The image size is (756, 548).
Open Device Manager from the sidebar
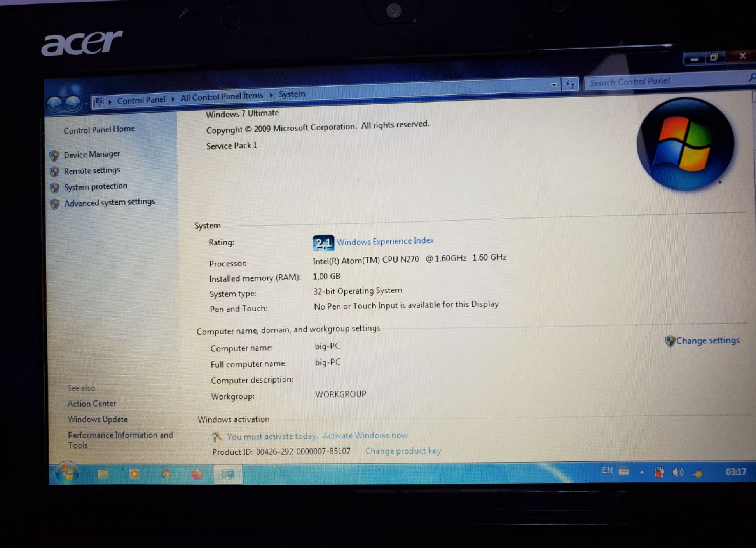pos(92,155)
